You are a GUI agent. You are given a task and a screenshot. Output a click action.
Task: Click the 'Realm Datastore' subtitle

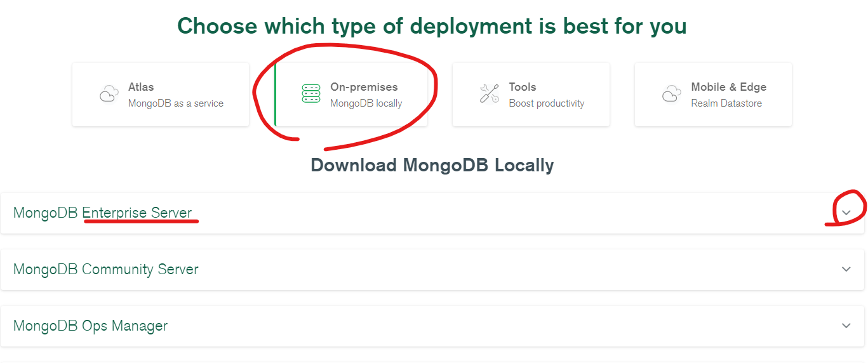pos(726,103)
